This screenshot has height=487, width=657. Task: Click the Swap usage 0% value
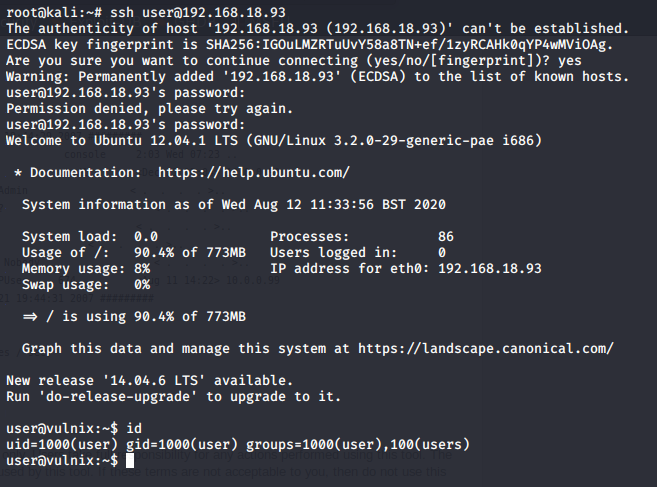click(142, 285)
